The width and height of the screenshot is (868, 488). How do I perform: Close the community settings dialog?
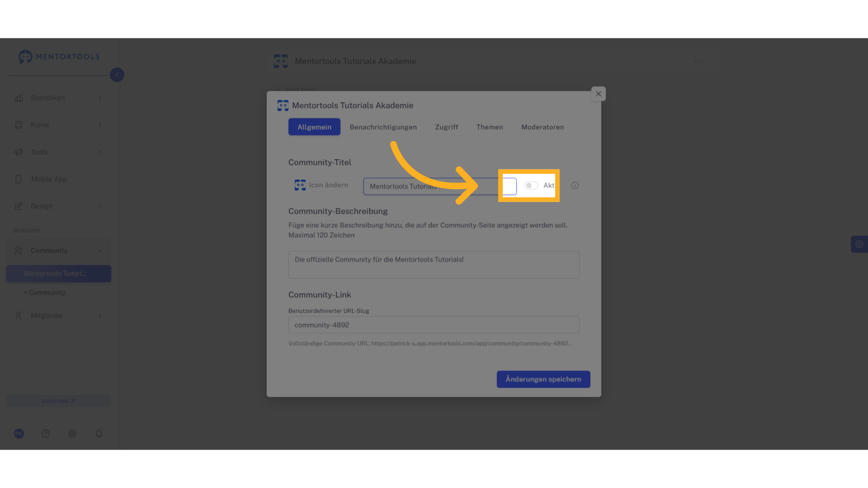point(599,94)
